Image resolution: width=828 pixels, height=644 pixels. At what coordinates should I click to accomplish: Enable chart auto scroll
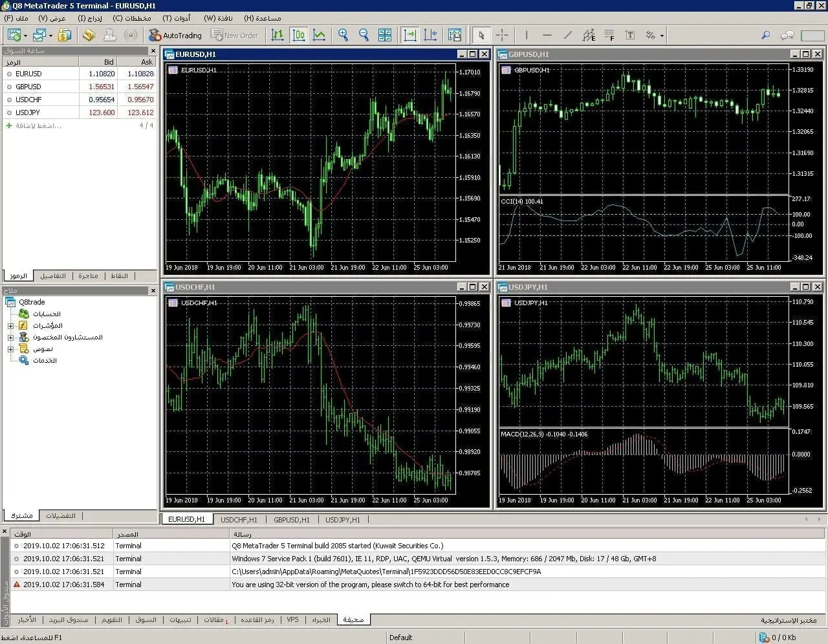tap(409, 35)
